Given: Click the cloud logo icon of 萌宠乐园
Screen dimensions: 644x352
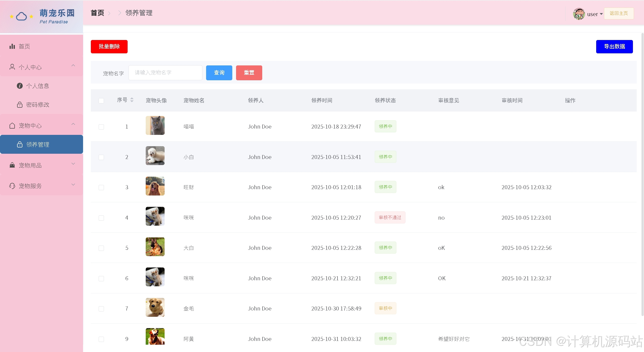Looking at the screenshot, I should (x=21, y=16).
